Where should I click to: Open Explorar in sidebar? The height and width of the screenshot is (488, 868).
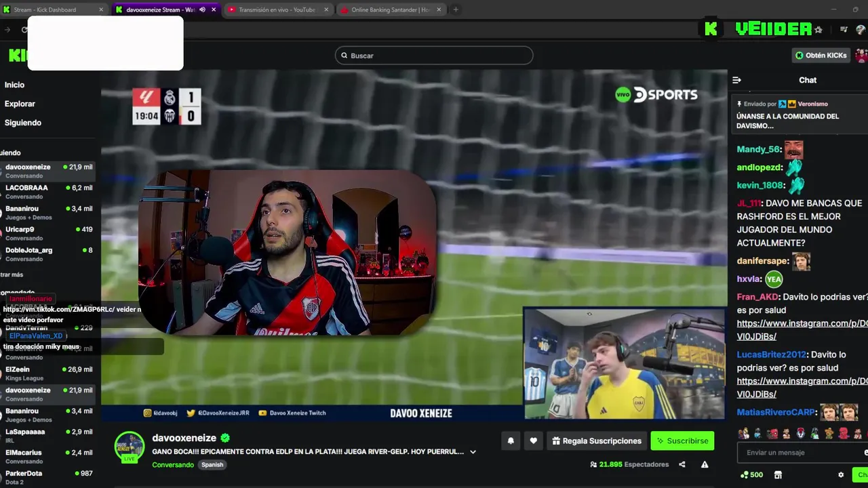pyautogui.click(x=20, y=104)
